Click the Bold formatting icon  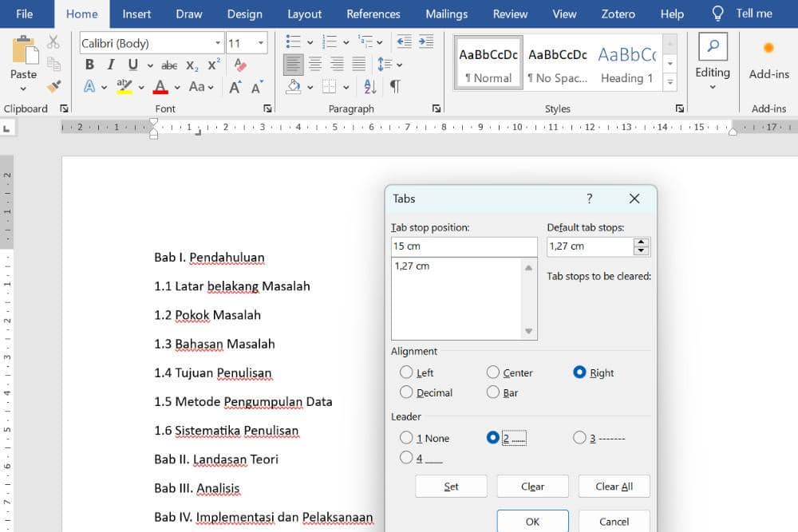[x=89, y=65]
